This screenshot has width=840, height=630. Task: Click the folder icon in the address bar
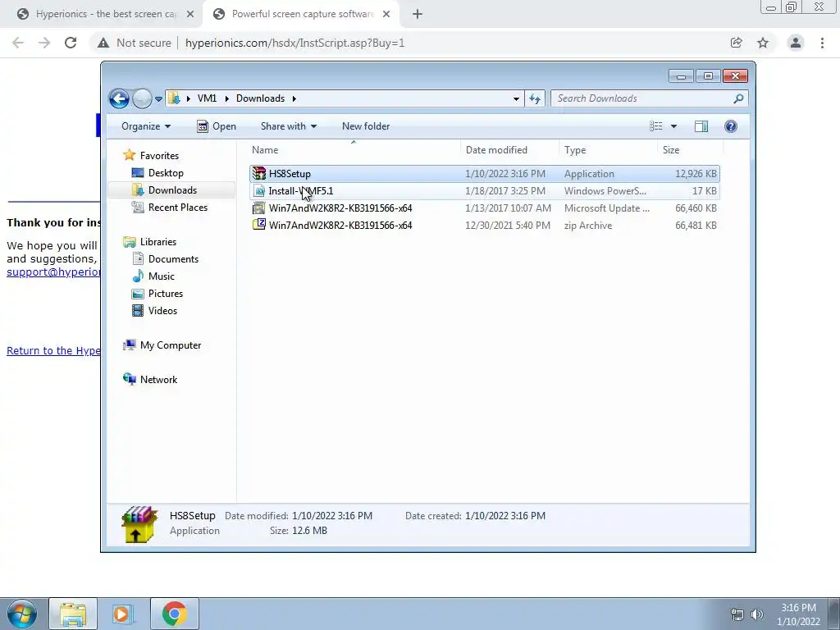[174, 98]
